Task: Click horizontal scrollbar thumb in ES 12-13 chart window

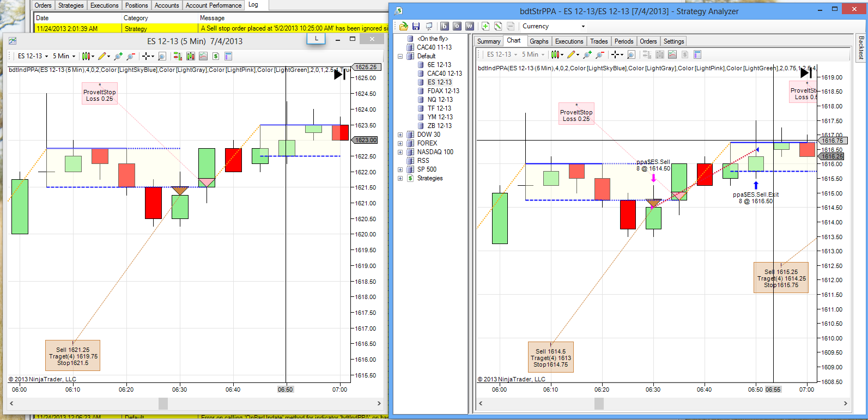Action: 163,403
